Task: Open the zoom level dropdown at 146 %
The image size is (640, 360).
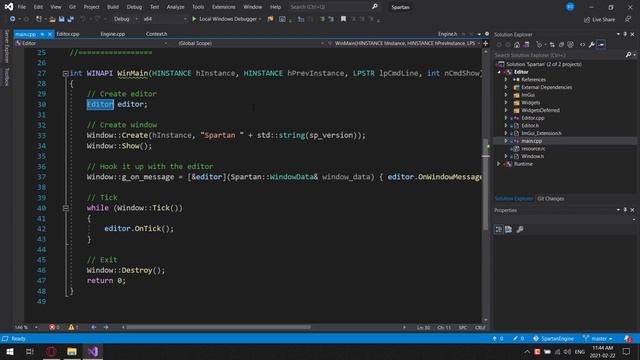Action: pos(26,327)
